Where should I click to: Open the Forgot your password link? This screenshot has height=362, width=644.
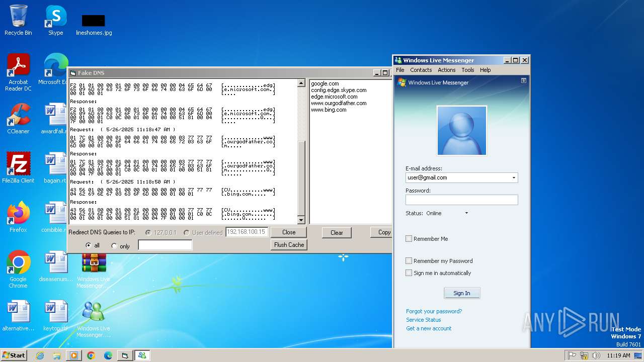434,311
